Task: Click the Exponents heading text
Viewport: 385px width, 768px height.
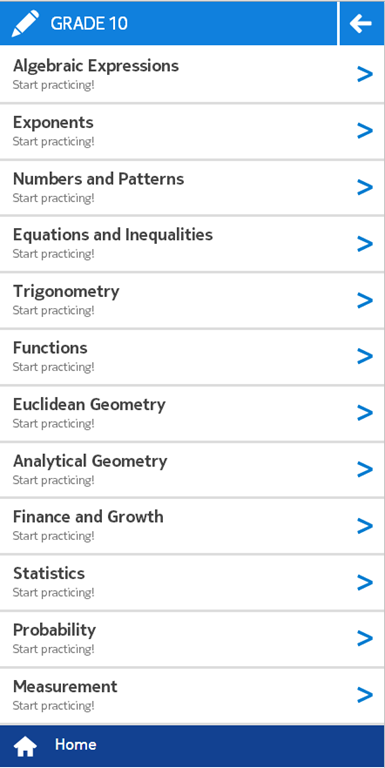Action: [x=53, y=123]
